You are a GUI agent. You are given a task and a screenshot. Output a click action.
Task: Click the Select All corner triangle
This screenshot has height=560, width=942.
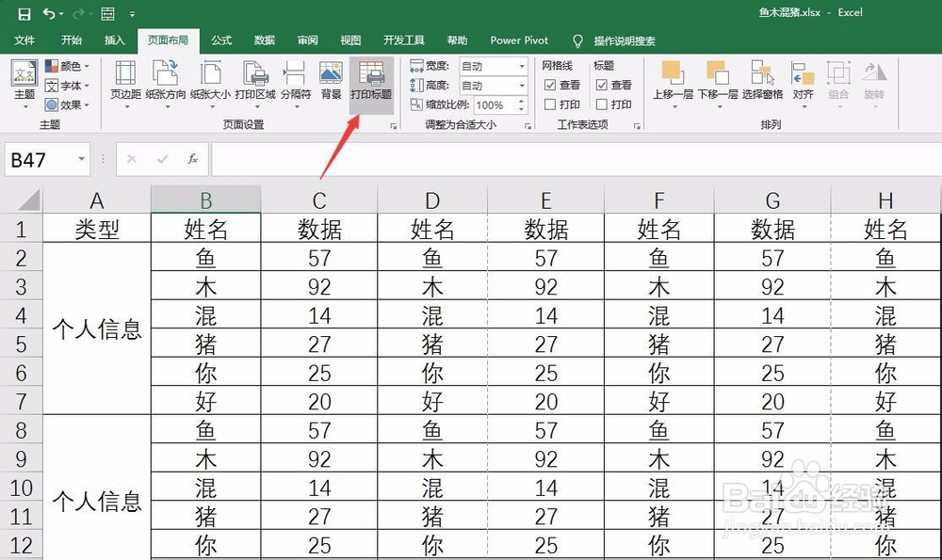[28, 200]
